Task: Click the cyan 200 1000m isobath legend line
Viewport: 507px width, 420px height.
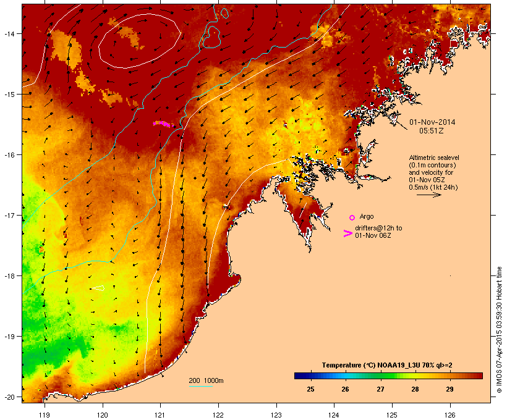Action: coord(201,387)
